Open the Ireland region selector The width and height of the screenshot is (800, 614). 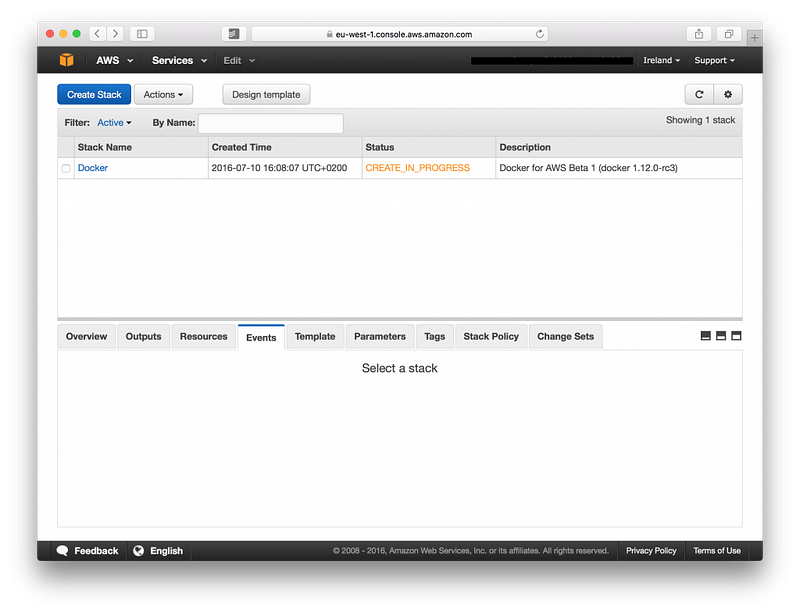point(661,60)
